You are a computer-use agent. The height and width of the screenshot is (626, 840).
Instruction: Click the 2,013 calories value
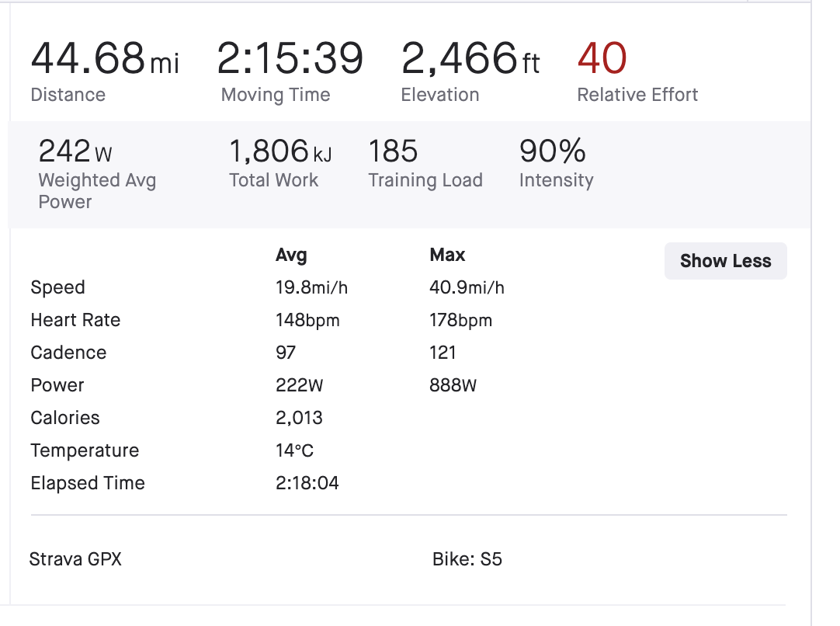(x=299, y=418)
